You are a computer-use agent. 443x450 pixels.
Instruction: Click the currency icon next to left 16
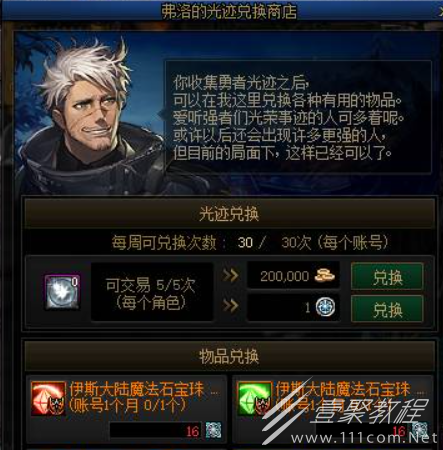coord(213,430)
